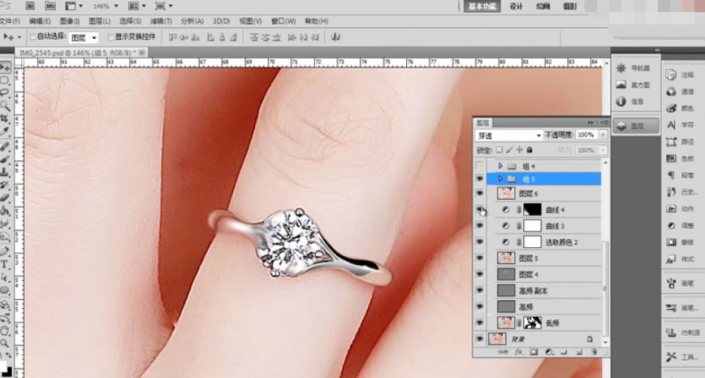Open the Paragraph panel icon
This screenshot has height=378, width=705.
click(671, 175)
